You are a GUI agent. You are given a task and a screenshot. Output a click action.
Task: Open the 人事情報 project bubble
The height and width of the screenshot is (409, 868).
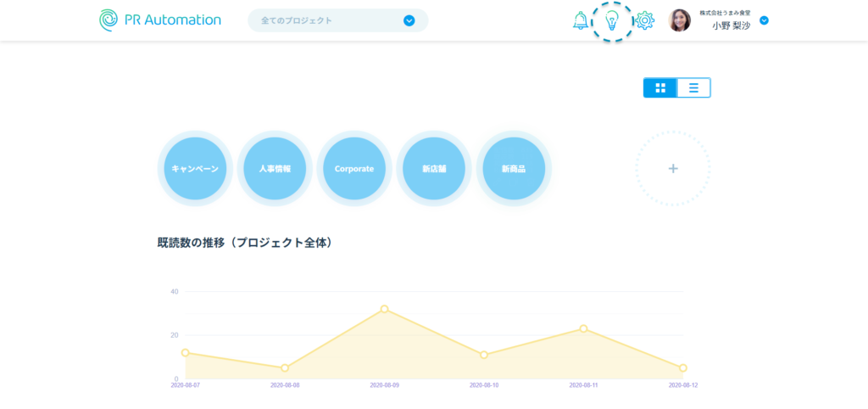pos(275,169)
